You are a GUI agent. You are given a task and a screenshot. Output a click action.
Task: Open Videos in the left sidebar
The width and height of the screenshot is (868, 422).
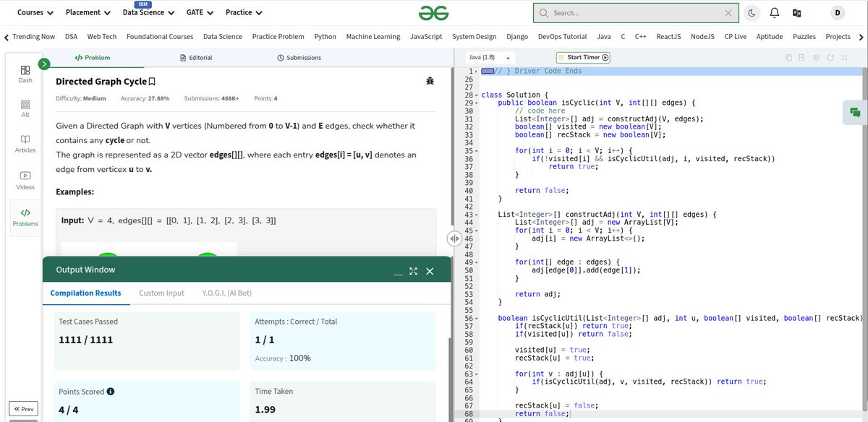25,180
